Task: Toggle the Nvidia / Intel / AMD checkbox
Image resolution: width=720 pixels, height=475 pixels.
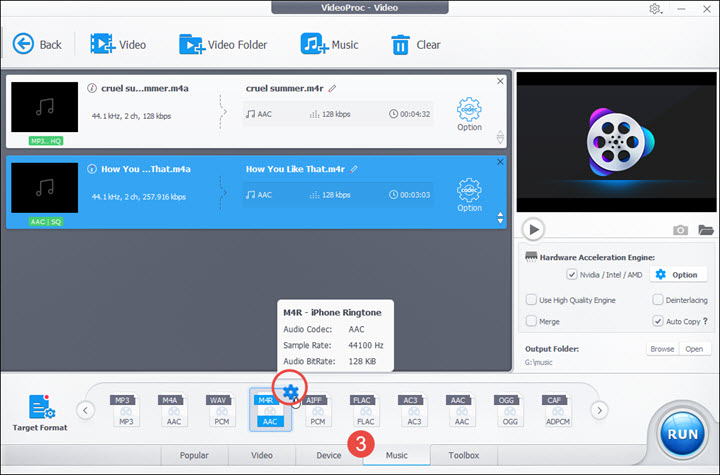Action: coord(572,275)
